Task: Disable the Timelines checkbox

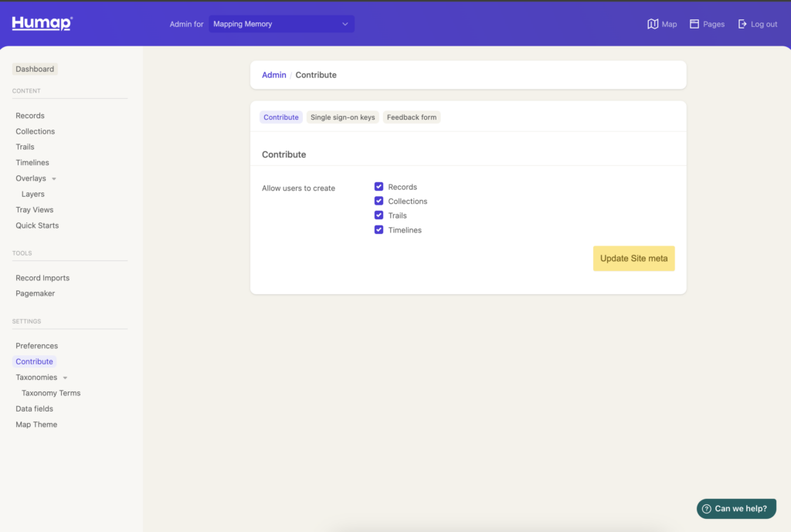Action: pos(379,230)
